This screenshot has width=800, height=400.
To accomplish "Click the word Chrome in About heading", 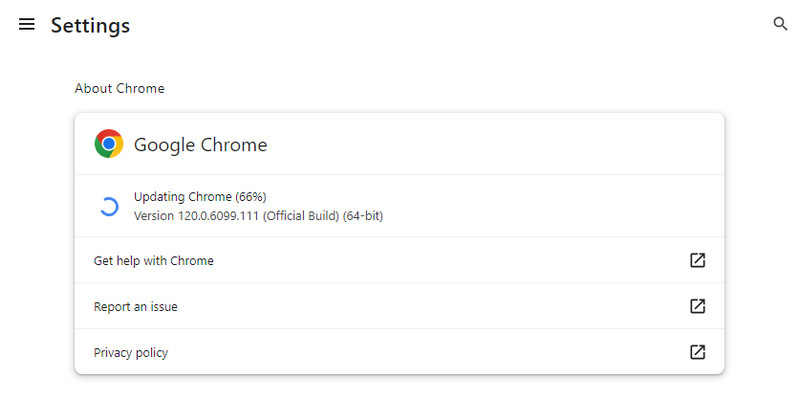I will pyautogui.click(x=140, y=89).
